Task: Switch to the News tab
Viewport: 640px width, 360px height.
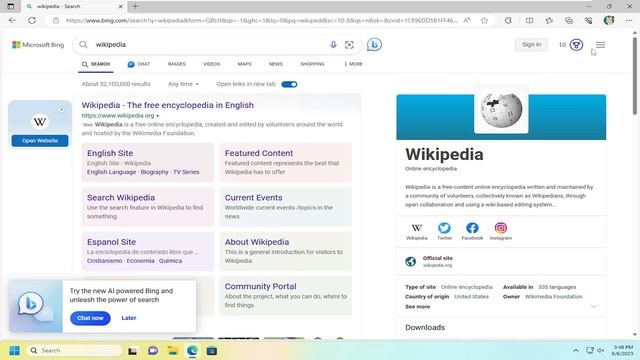Action: pos(276,64)
